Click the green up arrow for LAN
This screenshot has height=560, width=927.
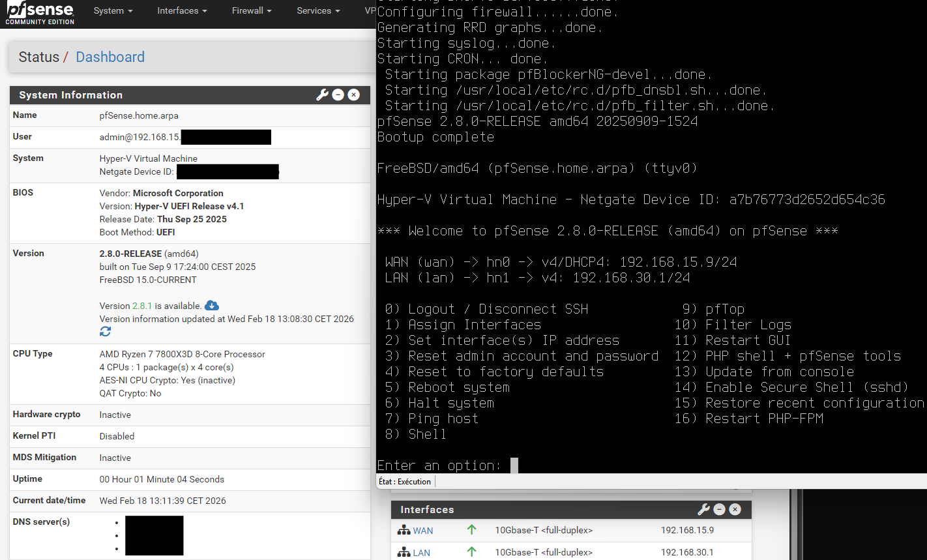[471, 552]
